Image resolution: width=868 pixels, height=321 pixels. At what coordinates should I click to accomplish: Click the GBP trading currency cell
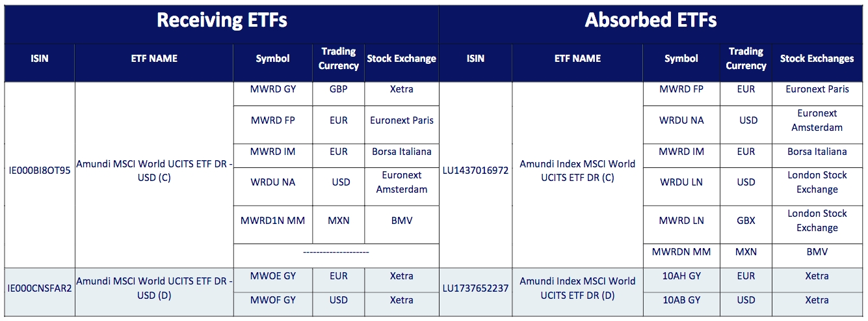[338, 89]
